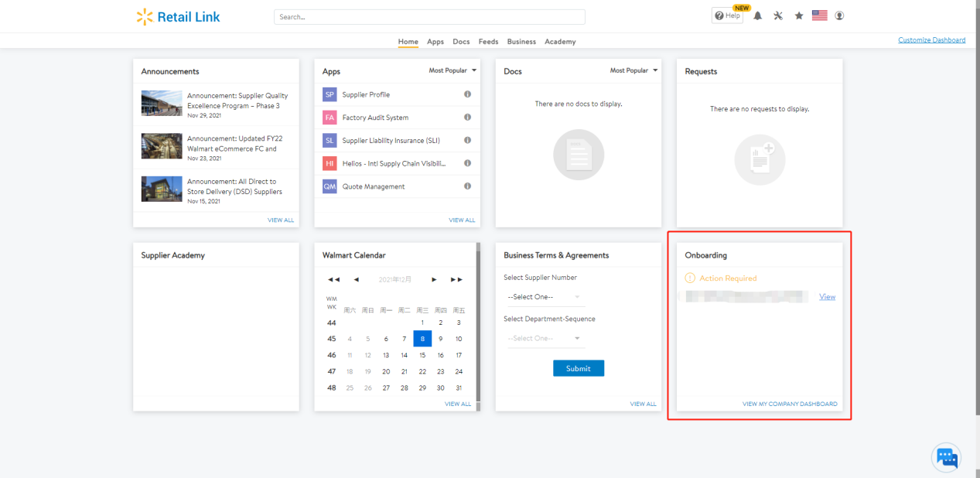The image size is (980, 478).
Task: Click Customize Dashboard link
Action: [x=931, y=40]
